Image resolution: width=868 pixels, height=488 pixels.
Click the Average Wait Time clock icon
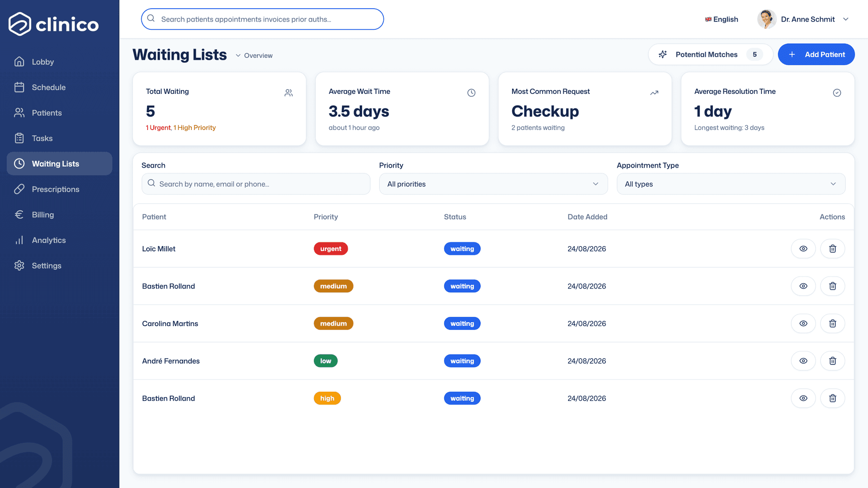point(471,93)
